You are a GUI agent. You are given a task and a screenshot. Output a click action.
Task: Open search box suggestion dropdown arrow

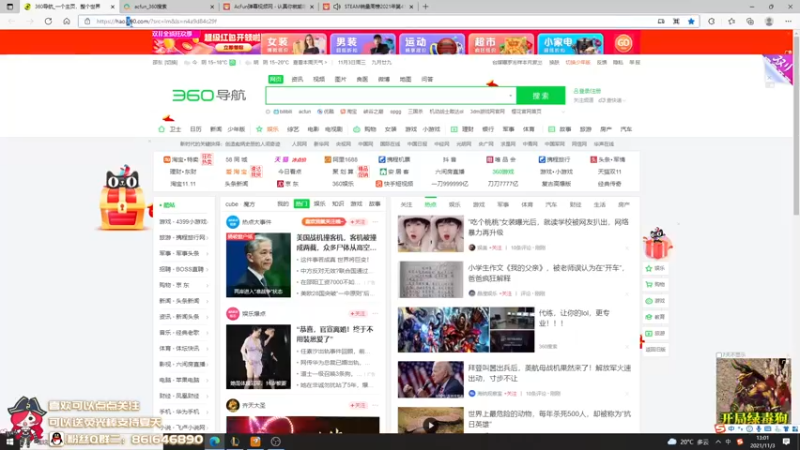(x=510, y=95)
